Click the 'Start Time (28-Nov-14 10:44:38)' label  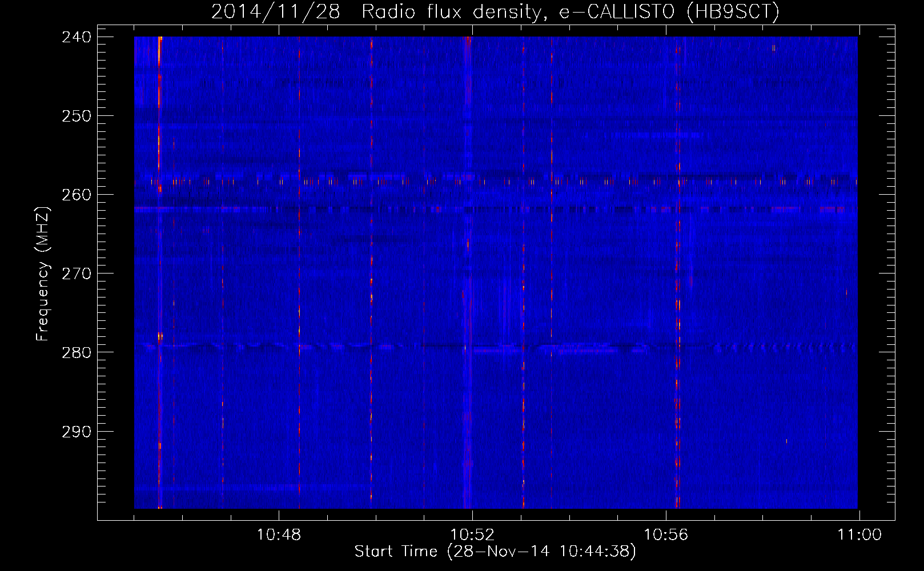495,552
